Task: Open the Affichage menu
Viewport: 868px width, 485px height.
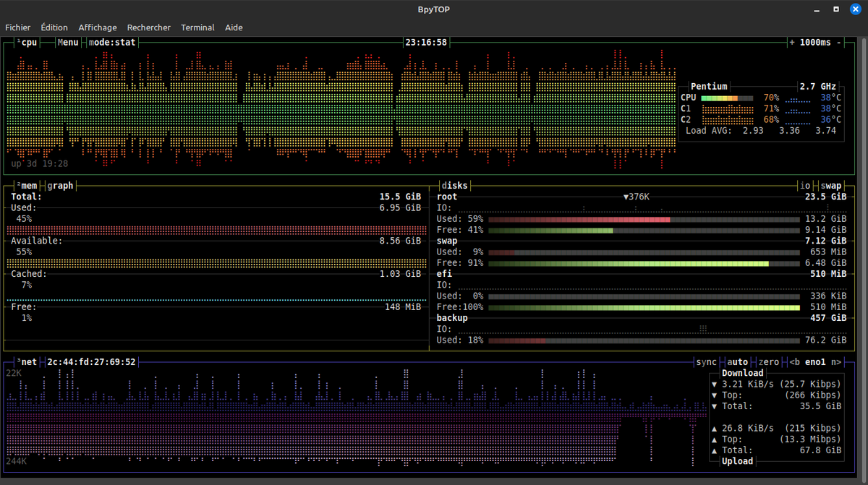Action: point(98,27)
